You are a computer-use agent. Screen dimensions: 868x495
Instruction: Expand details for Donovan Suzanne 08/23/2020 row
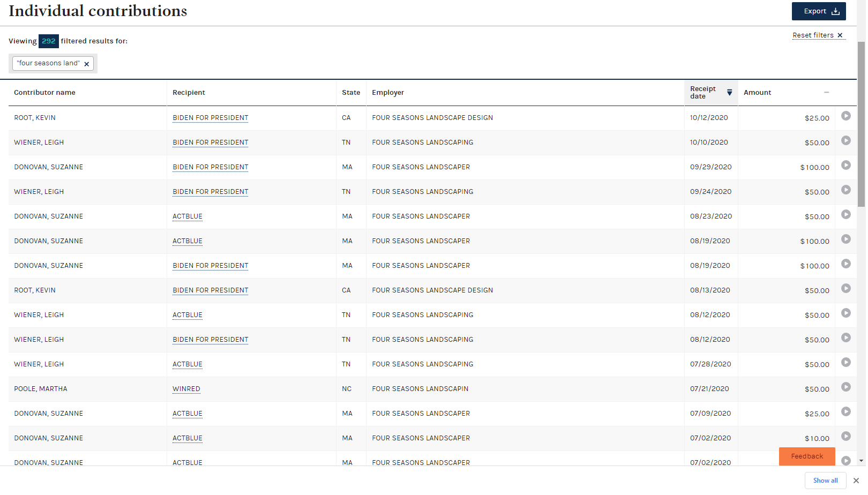(x=846, y=214)
